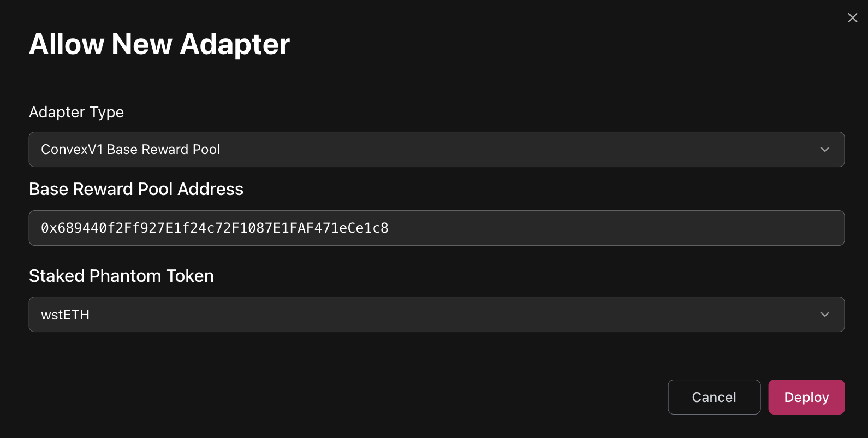Open the Staked Phantom Token dropdown
The image size is (868, 438).
[x=436, y=314]
